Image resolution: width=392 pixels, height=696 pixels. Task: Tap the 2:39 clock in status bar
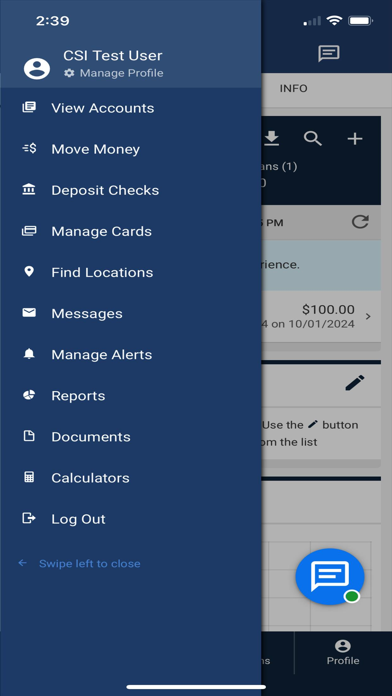click(x=53, y=21)
